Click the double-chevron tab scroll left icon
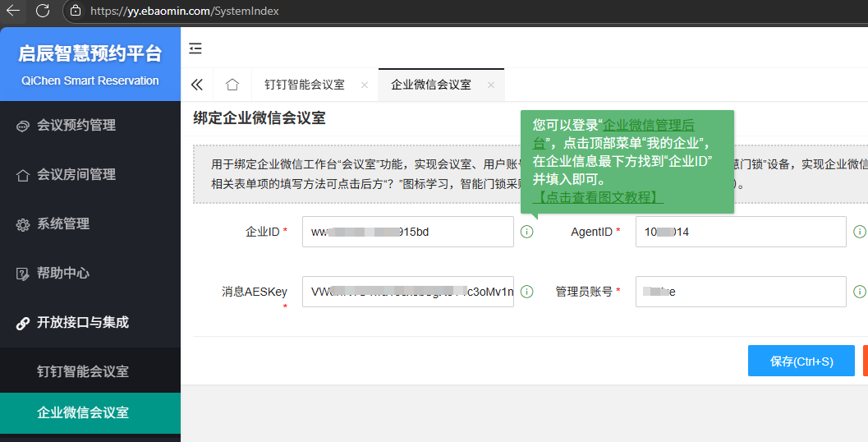 click(x=197, y=85)
